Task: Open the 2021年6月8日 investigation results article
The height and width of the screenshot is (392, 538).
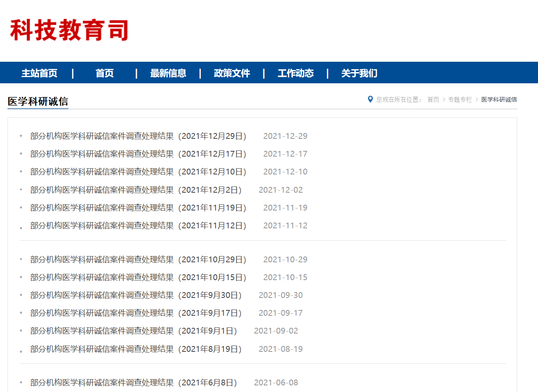Action: 134,382
